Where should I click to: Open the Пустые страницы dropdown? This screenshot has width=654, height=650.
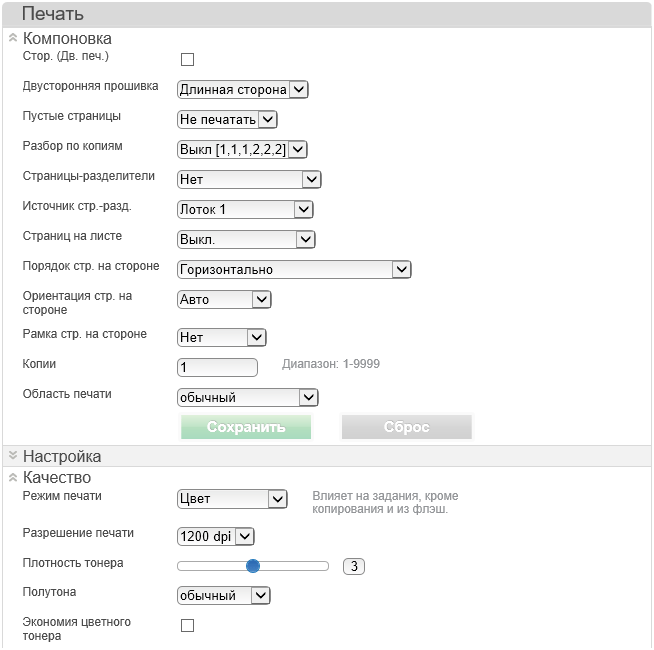coord(226,120)
